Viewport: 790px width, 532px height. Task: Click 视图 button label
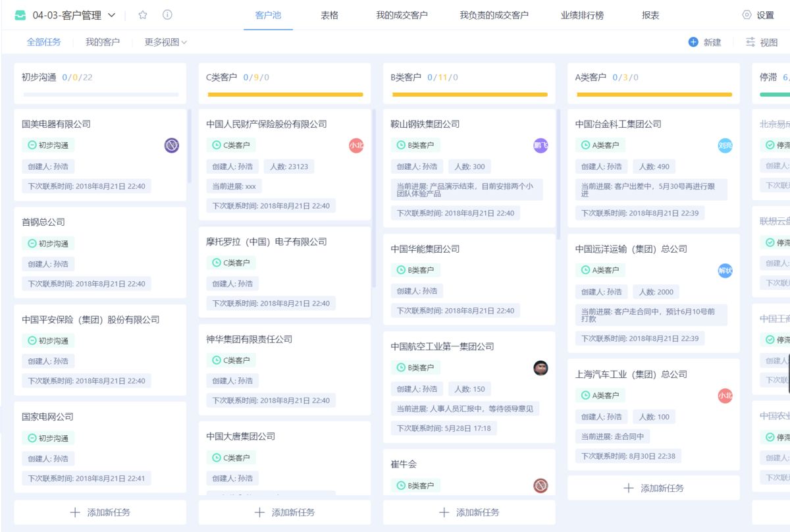coord(769,42)
